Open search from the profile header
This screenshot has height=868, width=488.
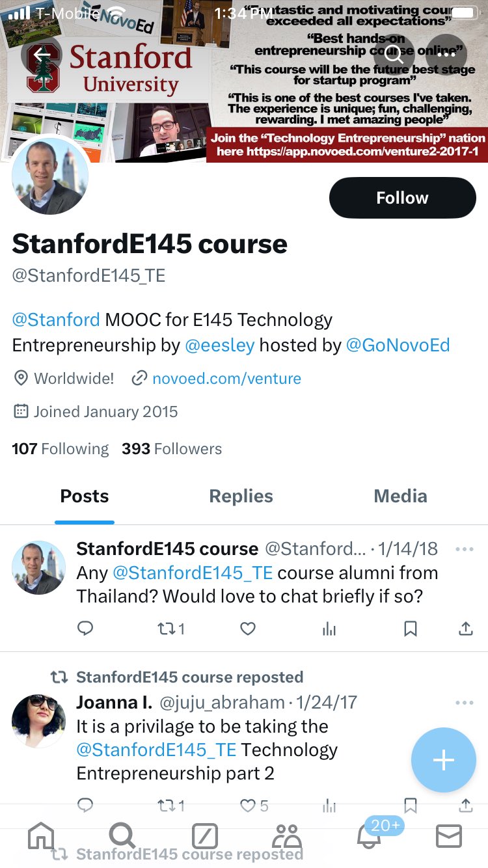[x=394, y=54]
